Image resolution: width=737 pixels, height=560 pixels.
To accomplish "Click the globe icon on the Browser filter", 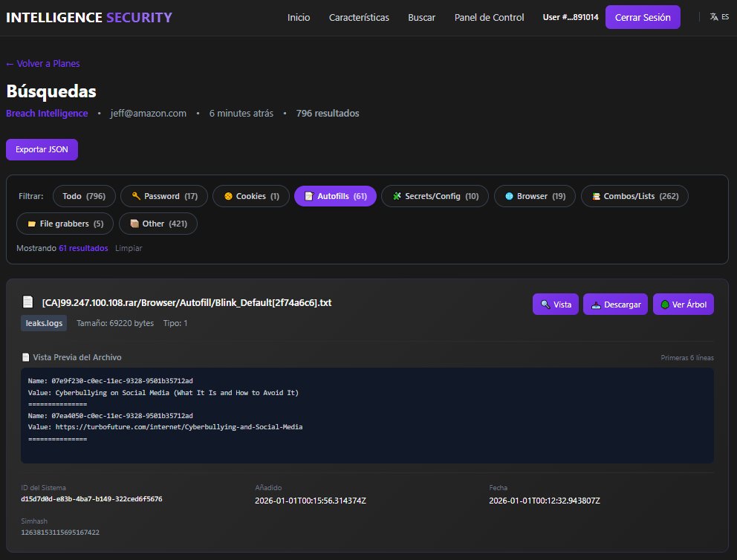I will pos(508,196).
